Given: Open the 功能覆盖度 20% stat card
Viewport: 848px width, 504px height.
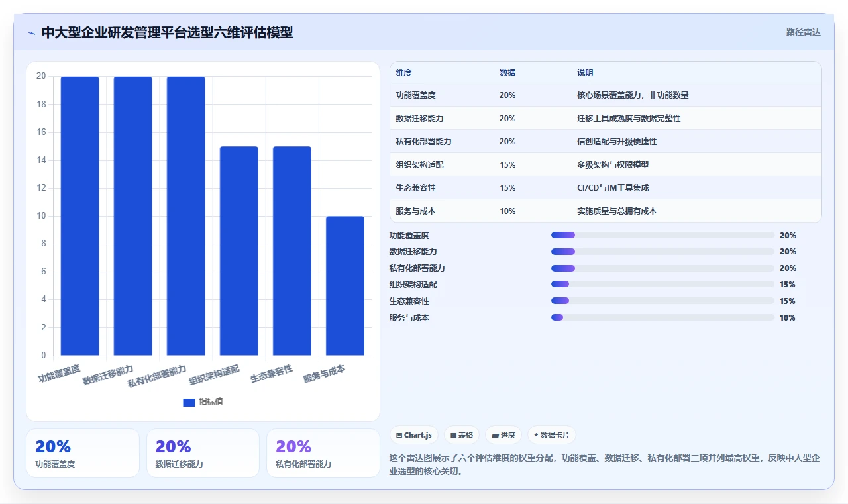Looking at the screenshot, I should pos(83,453).
